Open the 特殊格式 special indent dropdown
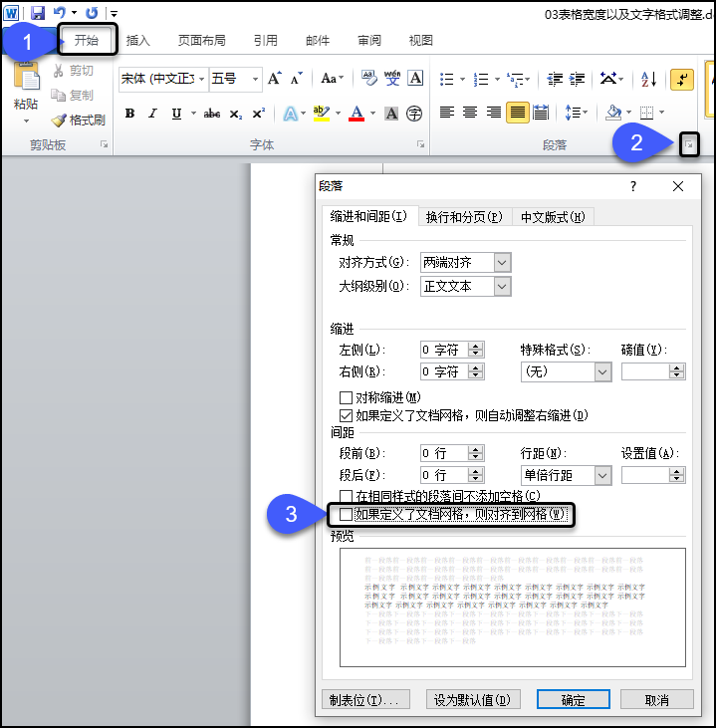This screenshot has height=728, width=716. [x=566, y=371]
